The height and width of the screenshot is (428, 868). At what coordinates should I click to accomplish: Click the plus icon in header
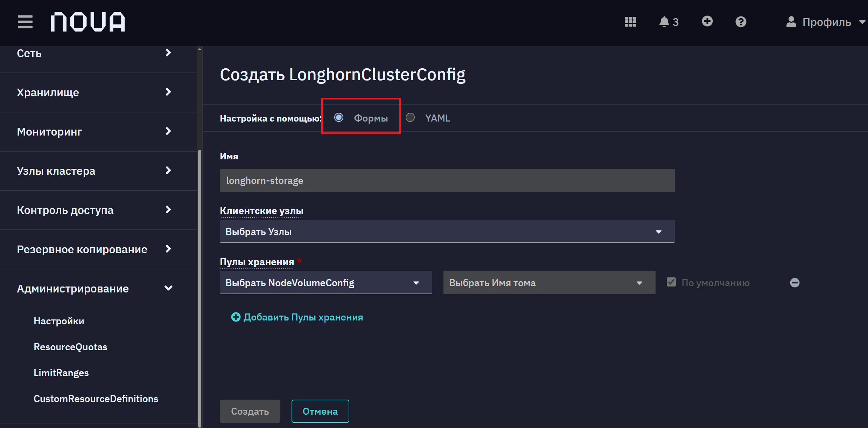(x=707, y=21)
